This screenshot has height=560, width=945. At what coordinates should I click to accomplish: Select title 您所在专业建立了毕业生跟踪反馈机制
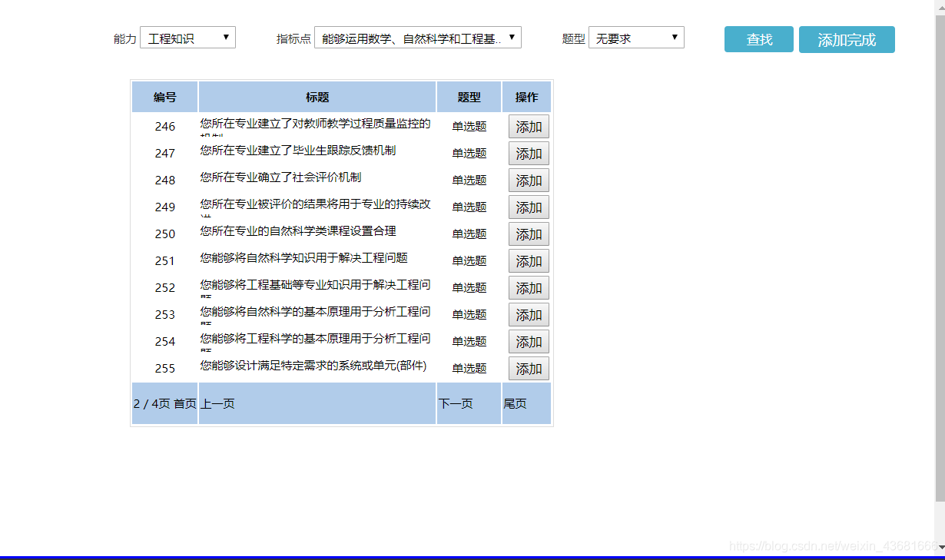[x=298, y=151]
